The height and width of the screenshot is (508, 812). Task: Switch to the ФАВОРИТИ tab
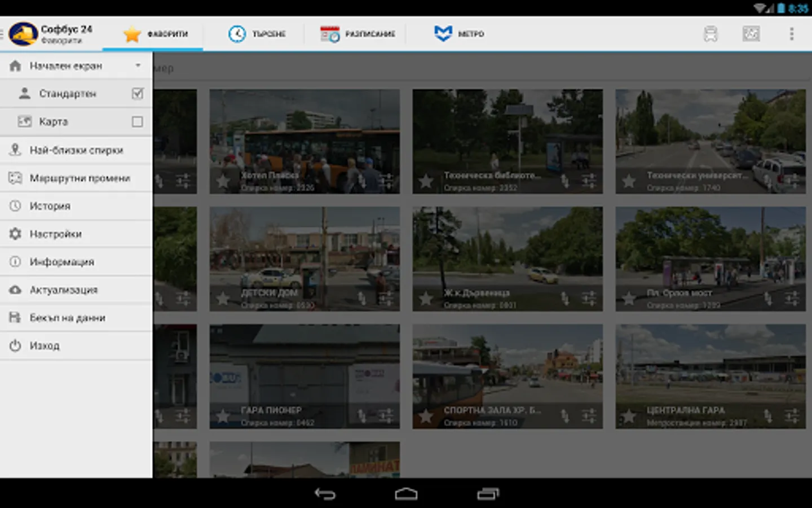tap(153, 34)
